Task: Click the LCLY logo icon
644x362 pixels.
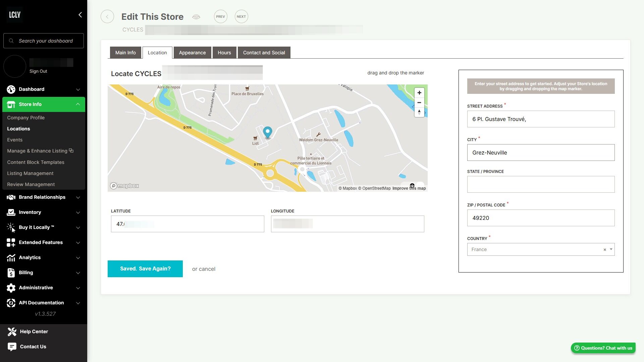Action: (x=15, y=15)
